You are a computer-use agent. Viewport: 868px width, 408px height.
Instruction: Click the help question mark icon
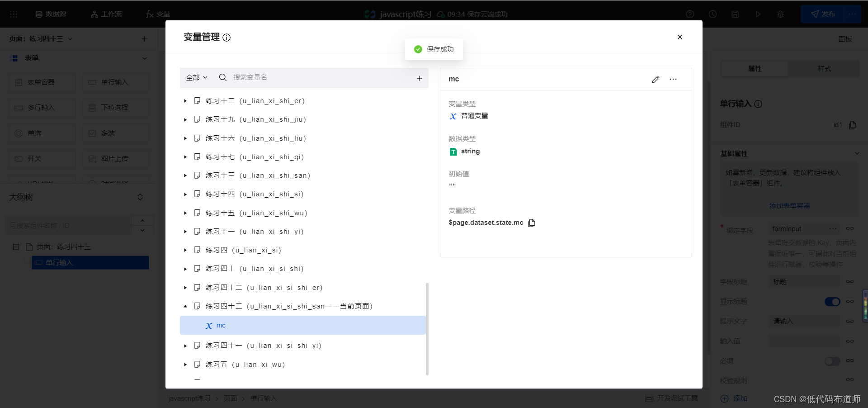point(690,14)
